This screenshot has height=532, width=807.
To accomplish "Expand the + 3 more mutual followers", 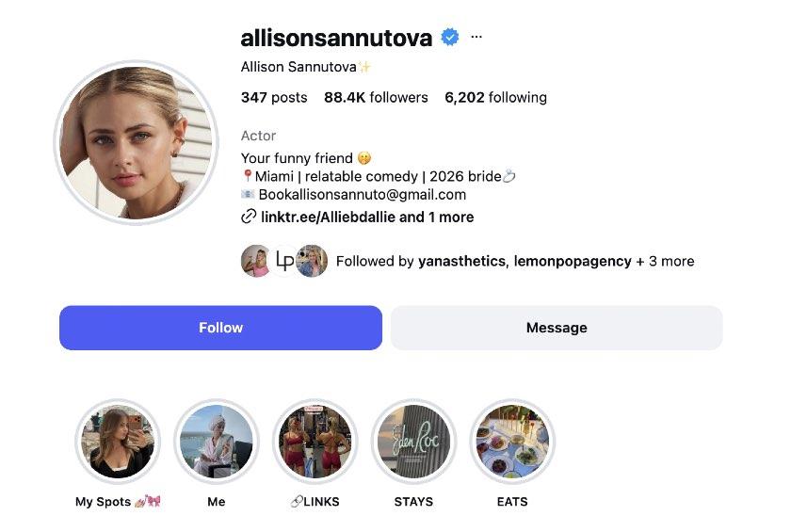I will tap(665, 262).
